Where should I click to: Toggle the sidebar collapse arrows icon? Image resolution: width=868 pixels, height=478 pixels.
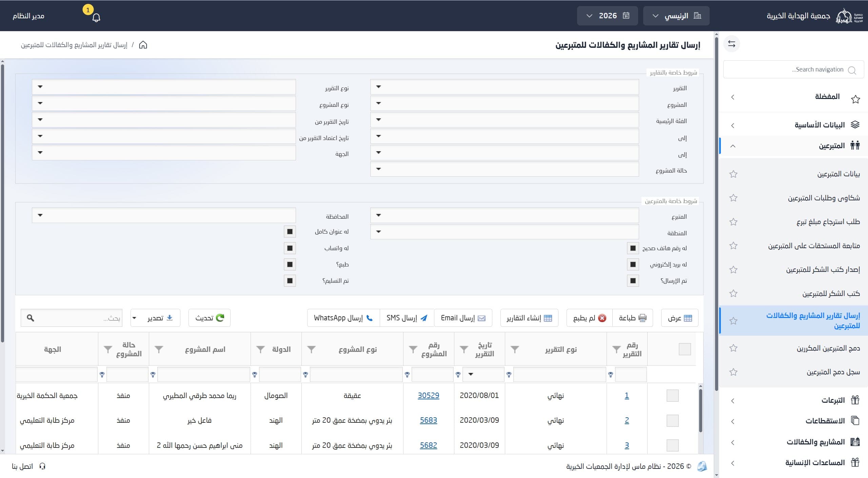pyautogui.click(x=732, y=44)
